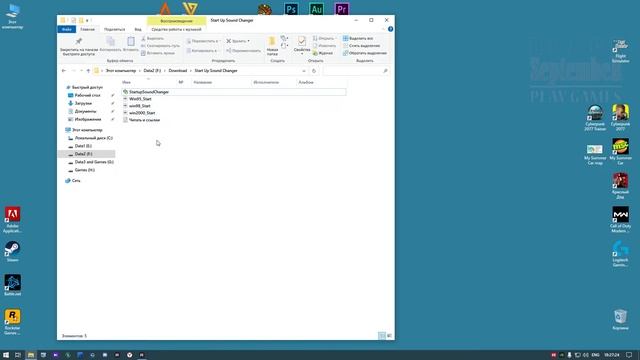Click Изменить (Edit) in ribbon
Screen dimensions: 640x360
click(324, 46)
